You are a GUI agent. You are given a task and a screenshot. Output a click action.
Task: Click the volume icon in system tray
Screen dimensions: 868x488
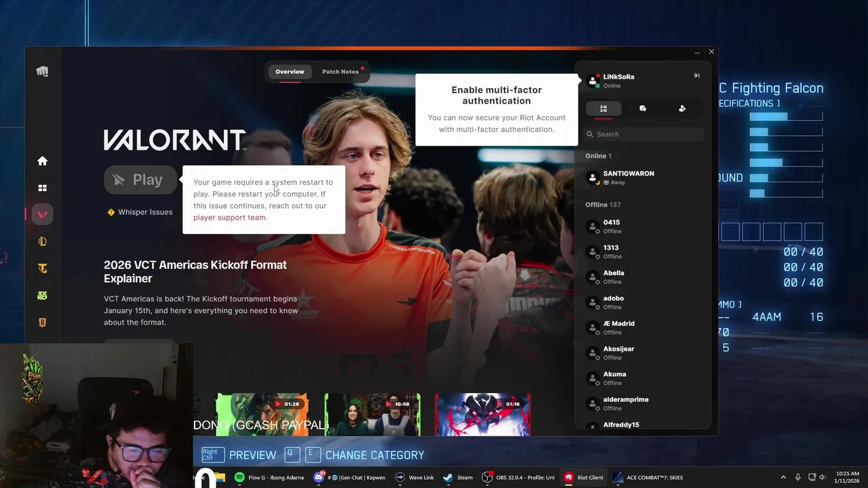point(823,477)
